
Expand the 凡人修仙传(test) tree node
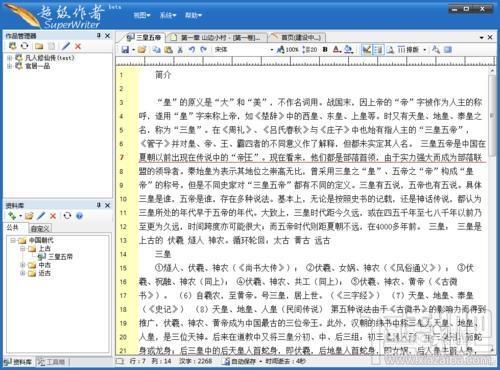[x=9, y=58]
